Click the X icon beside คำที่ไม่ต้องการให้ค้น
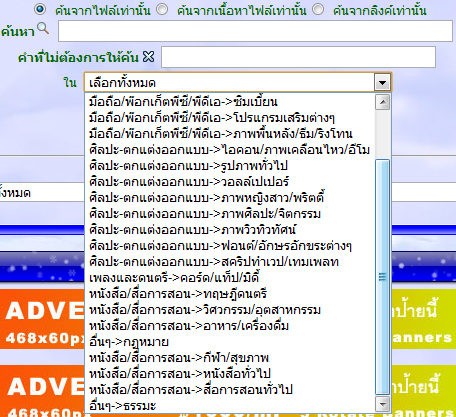Viewport: 456px width, 417px height. tap(148, 57)
